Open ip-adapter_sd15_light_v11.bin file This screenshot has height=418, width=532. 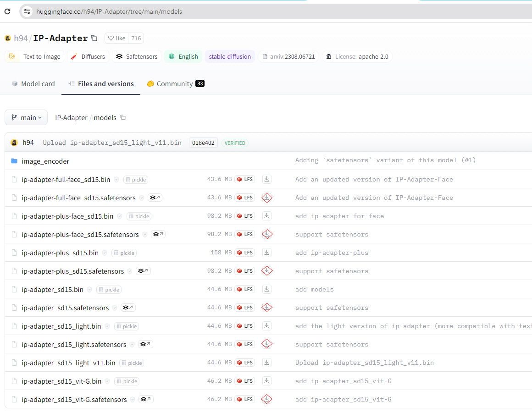pos(68,363)
